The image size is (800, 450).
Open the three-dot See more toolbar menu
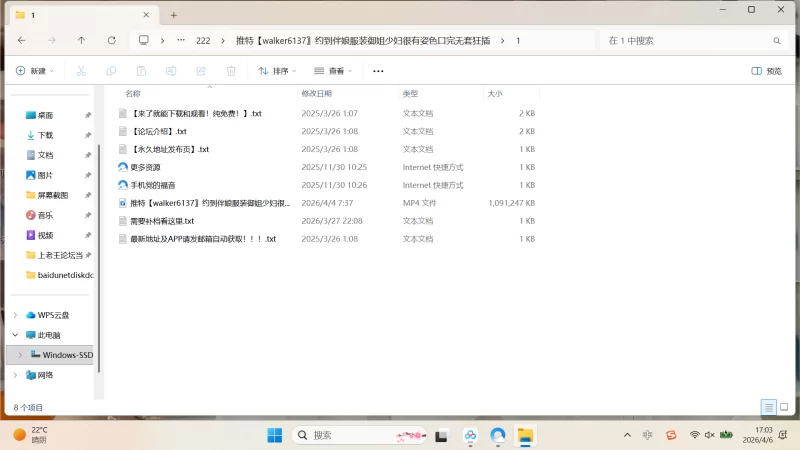click(378, 71)
